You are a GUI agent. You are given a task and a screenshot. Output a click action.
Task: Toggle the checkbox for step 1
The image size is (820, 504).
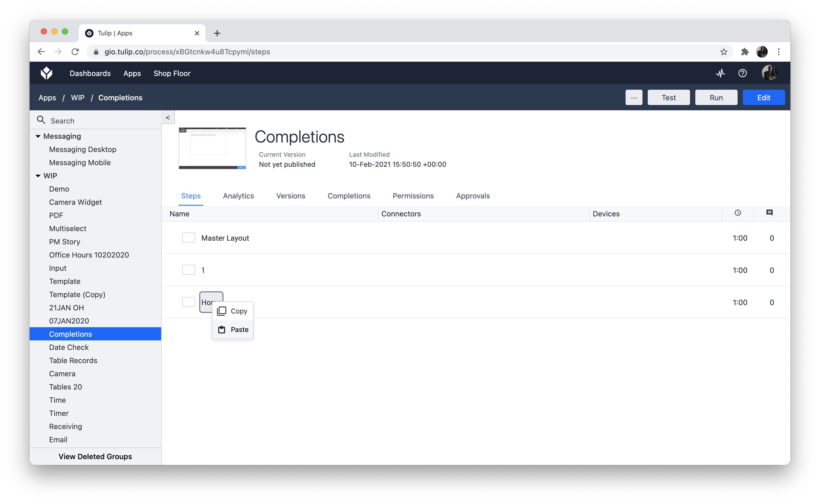pos(188,270)
